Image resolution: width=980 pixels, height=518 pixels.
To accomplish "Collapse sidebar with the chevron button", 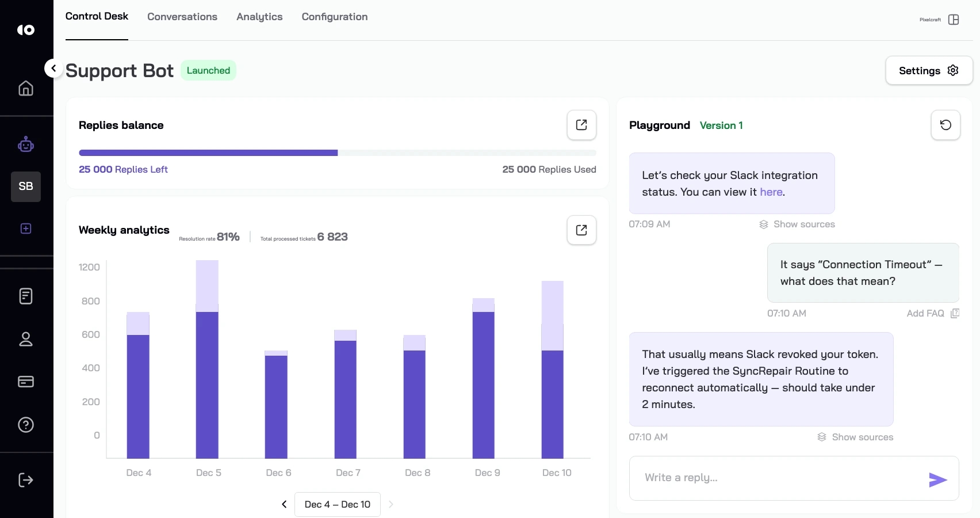I will (53, 68).
